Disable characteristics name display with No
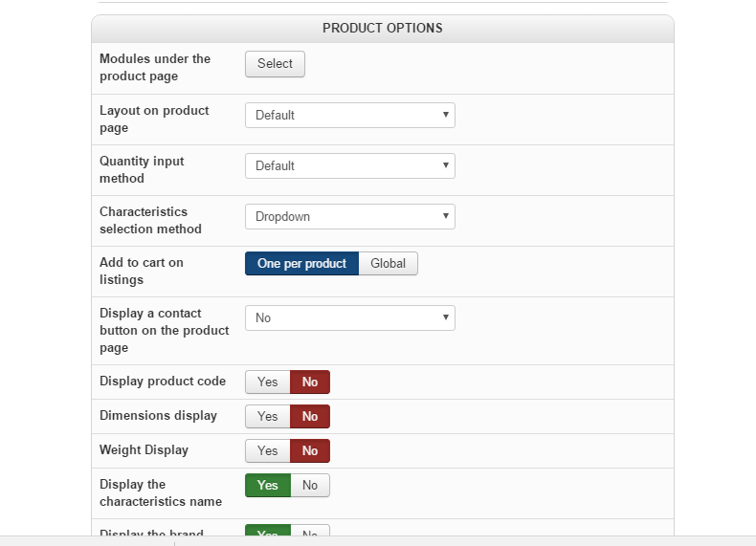Image resolution: width=756 pixels, height=546 pixels. pos(310,486)
